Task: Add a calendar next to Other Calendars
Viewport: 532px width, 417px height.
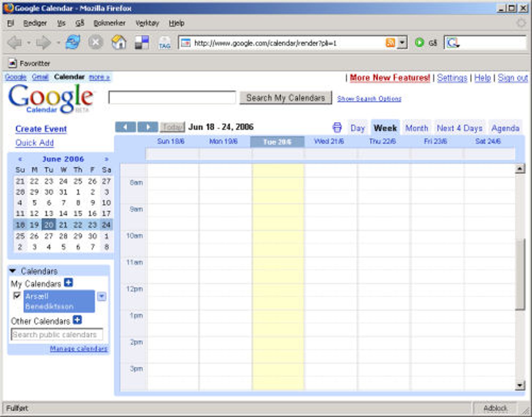Action: point(77,320)
